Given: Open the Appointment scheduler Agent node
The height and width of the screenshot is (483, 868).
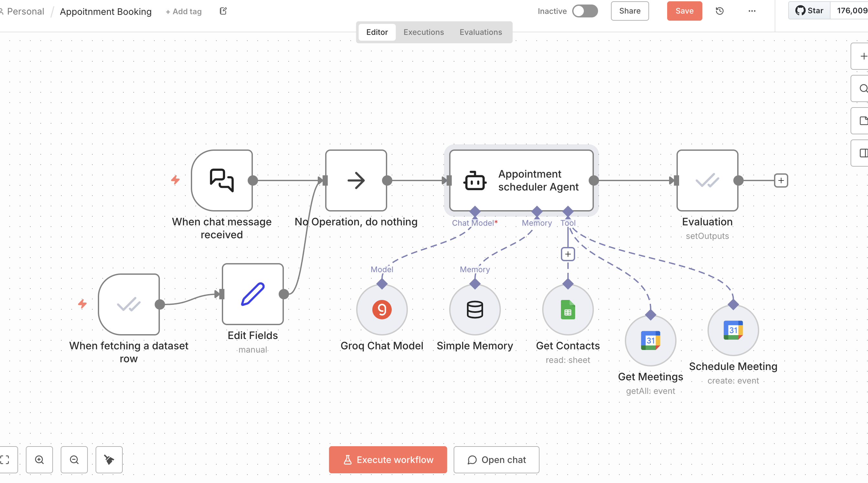Looking at the screenshot, I should click(521, 180).
